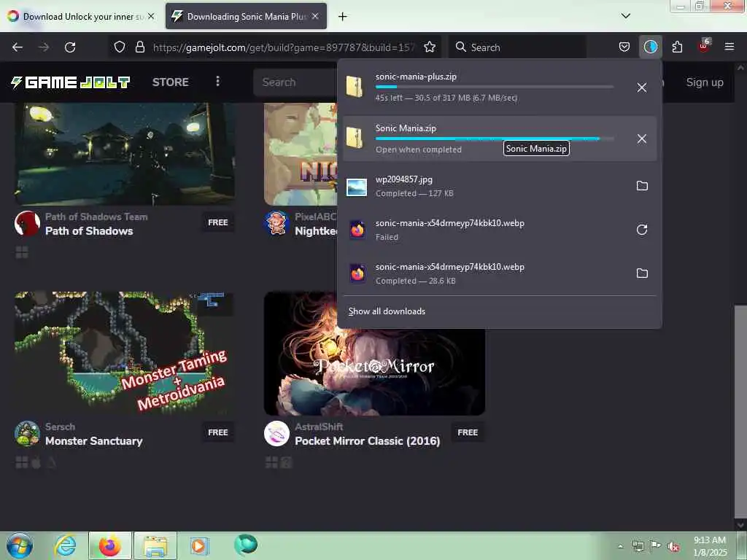Click the Sonic Mania.zip progress bar
747x560 pixels.
point(495,139)
